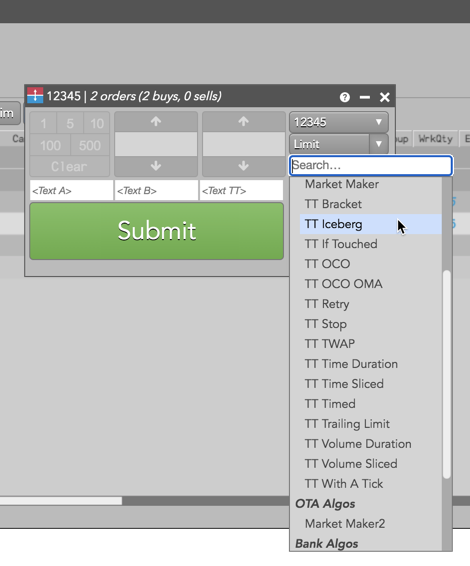470x566 pixels.
Task: Select TT Volume Sliced option
Action: pyautogui.click(x=370, y=463)
